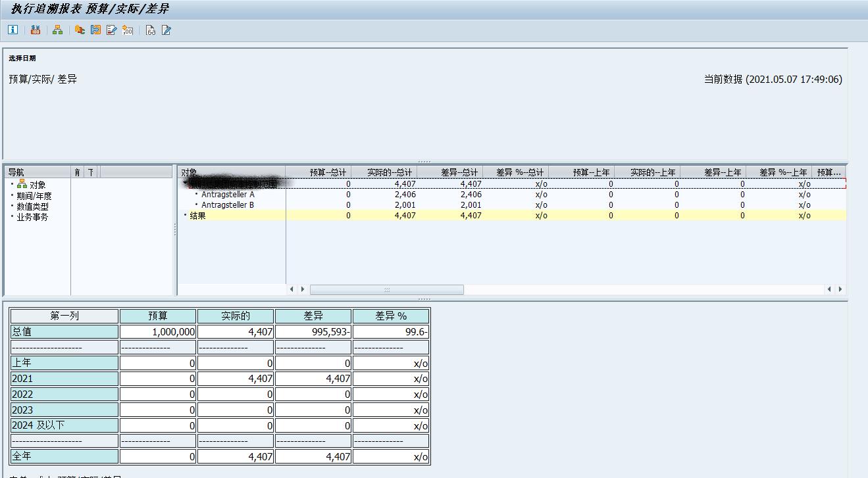Select 期间/年度 in navigation tree
Viewport: 868px width, 478px height.
(x=34, y=196)
